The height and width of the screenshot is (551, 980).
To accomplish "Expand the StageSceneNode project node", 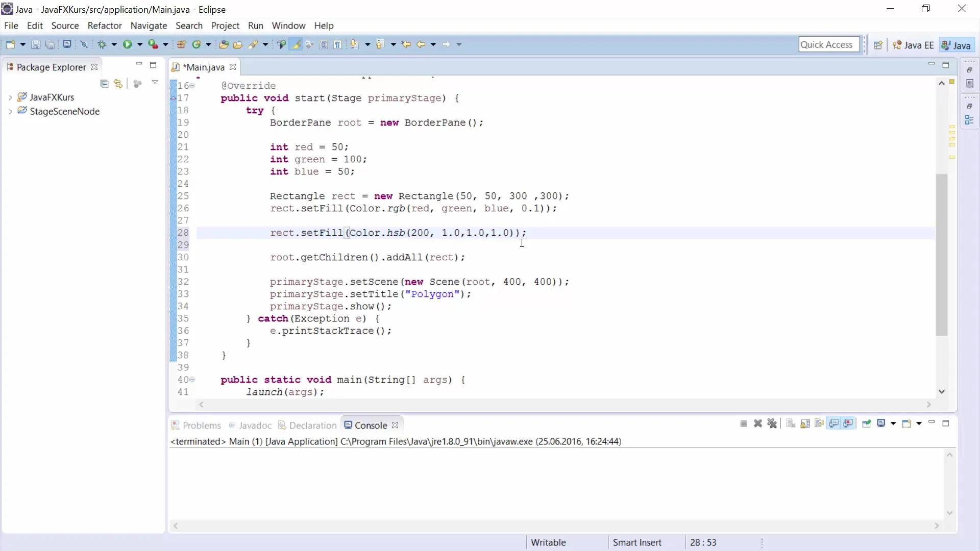I will (10, 111).
